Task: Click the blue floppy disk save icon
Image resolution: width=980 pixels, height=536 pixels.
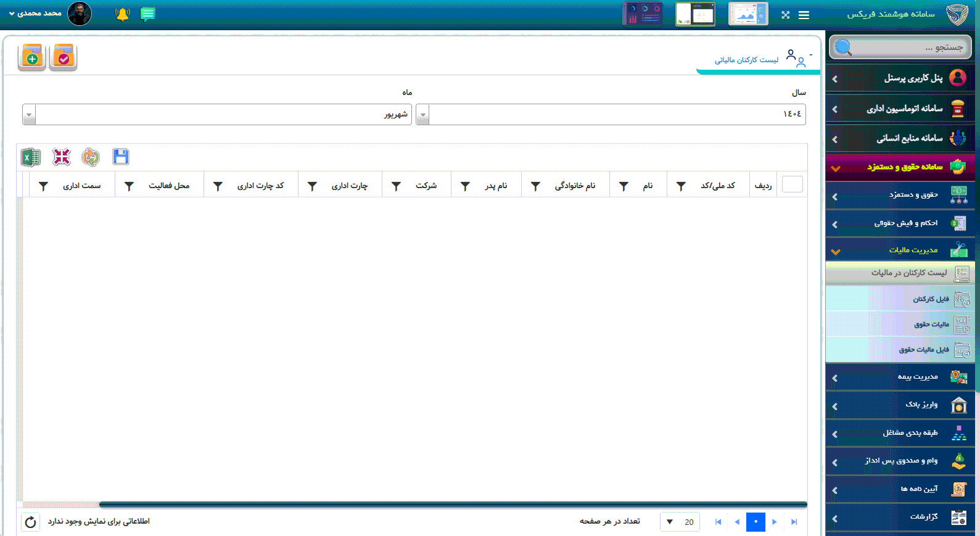Action: (121, 157)
